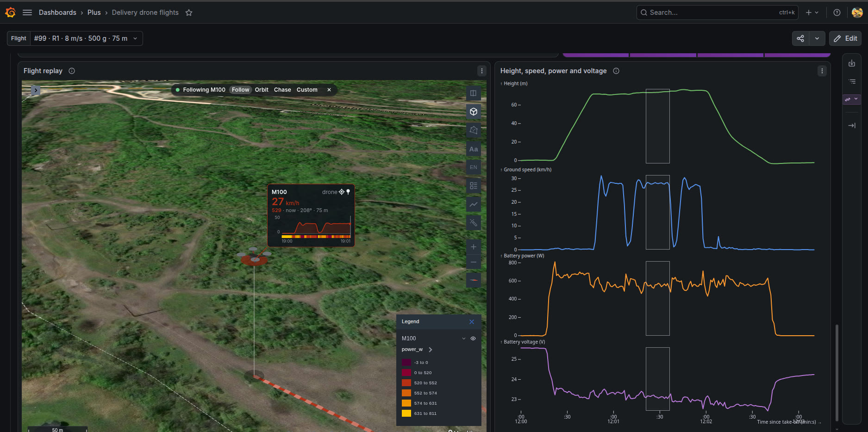
Task: Open Height, speed, power panel menu
Action: click(x=822, y=71)
